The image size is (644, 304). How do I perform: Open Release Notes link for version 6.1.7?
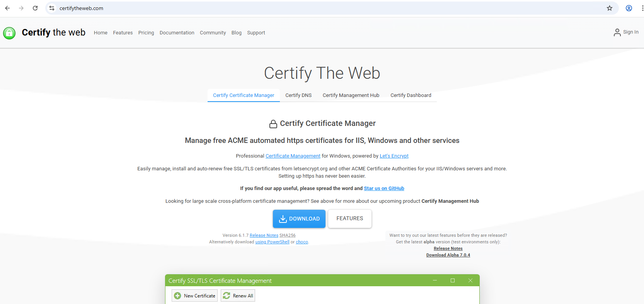264,235
